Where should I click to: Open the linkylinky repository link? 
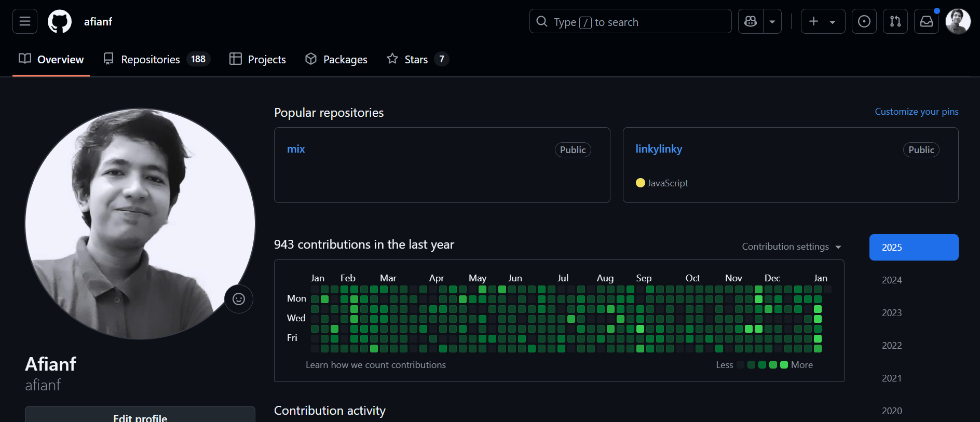[659, 149]
